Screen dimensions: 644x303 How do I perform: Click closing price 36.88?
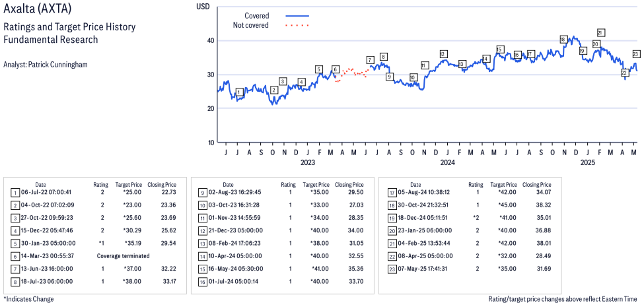544,230
